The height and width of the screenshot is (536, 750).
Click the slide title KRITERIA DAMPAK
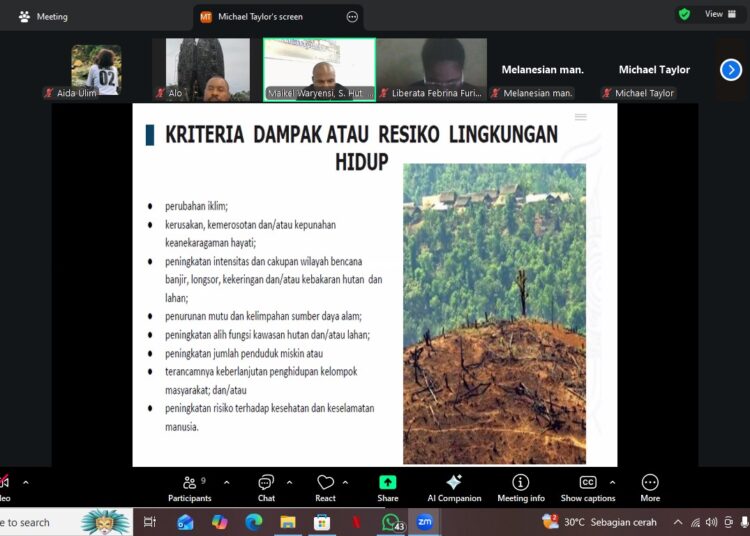tap(361, 148)
